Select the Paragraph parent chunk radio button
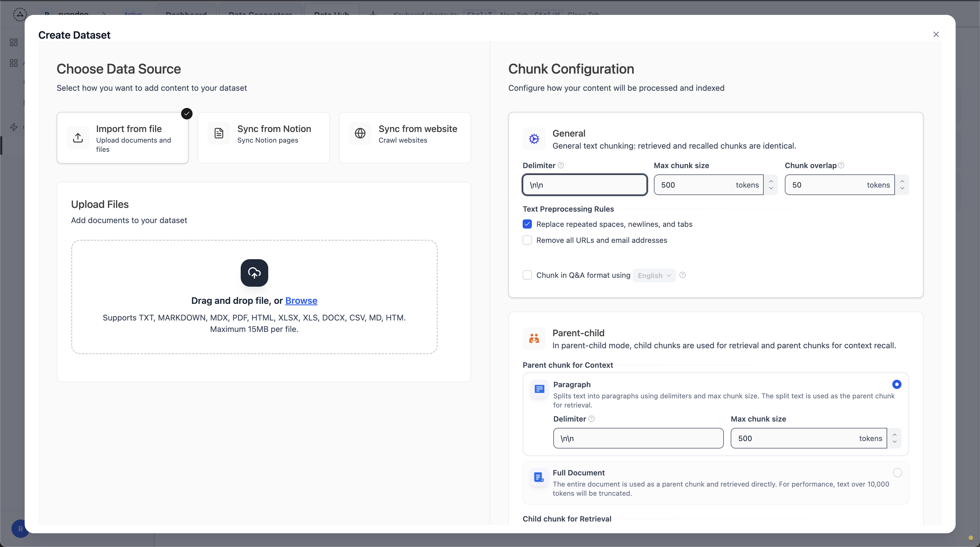This screenshot has height=547, width=980. 896,384
